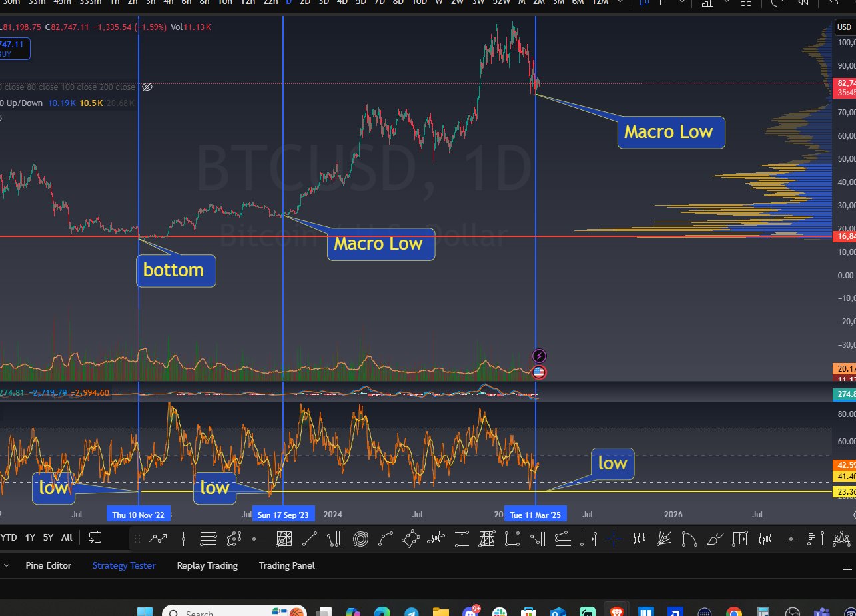Select the curve drawing tool
Image resolution: width=856 pixels, height=616 pixels.
click(386, 539)
